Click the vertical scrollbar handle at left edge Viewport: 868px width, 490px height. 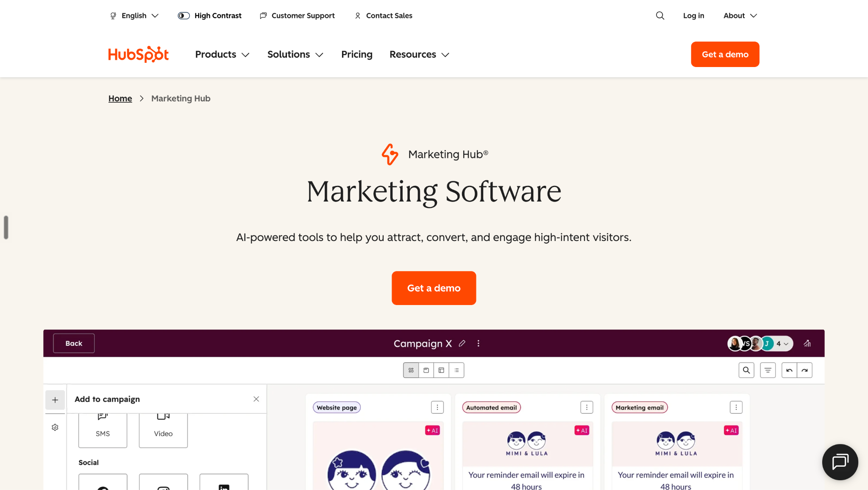[x=6, y=227]
